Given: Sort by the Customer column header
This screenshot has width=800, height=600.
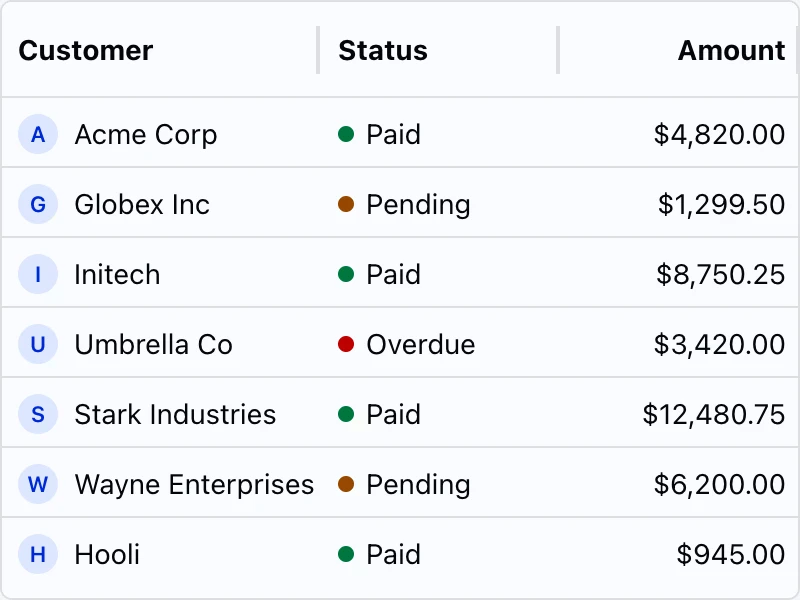Looking at the screenshot, I should [86, 50].
